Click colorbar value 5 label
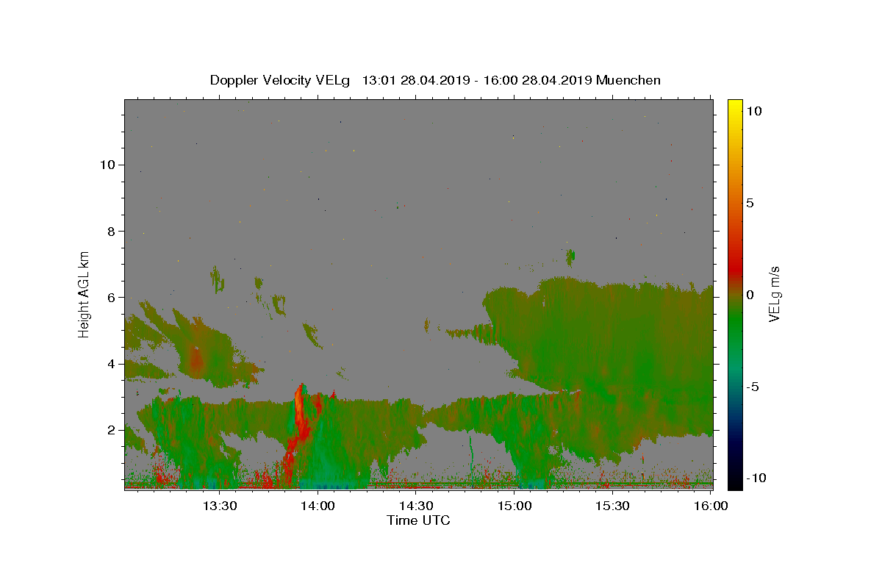Viewport: 882px width, 588px height. click(750, 203)
